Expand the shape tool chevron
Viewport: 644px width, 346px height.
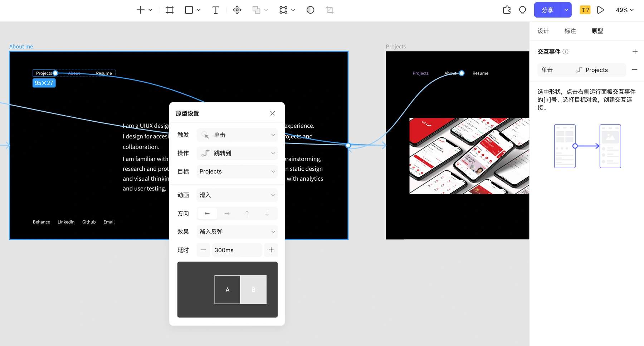click(199, 10)
